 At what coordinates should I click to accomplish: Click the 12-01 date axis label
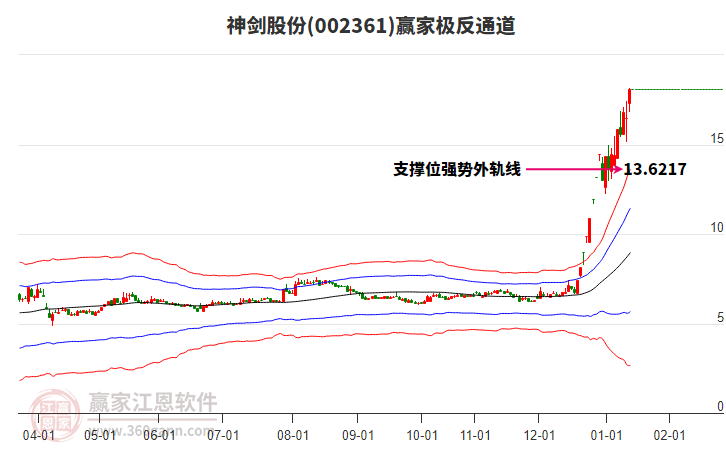pyautogui.click(x=539, y=435)
